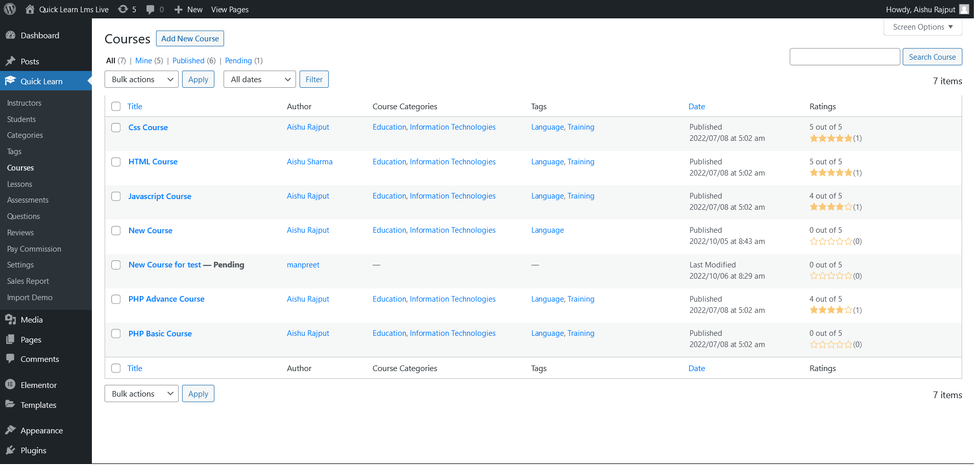980x466 pixels.
Task: Click the star rating of Css Course
Action: point(831,138)
